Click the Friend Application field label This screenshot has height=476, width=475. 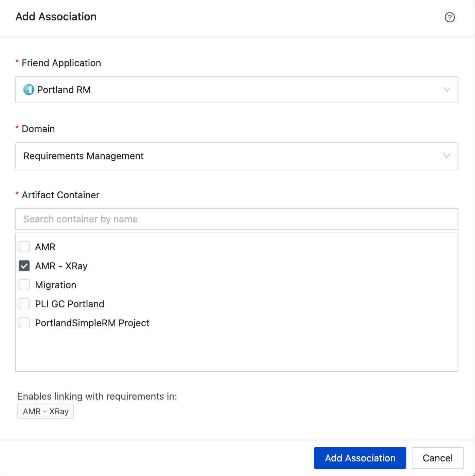(x=61, y=63)
